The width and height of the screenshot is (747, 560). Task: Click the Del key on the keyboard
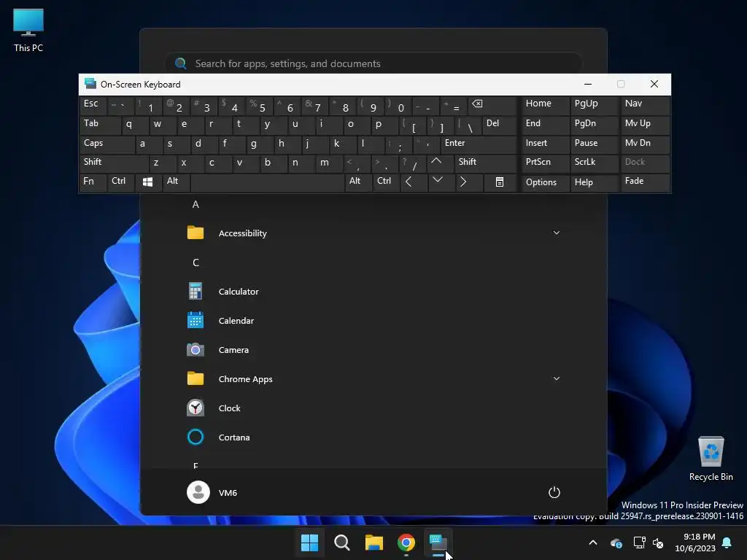pos(499,125)
